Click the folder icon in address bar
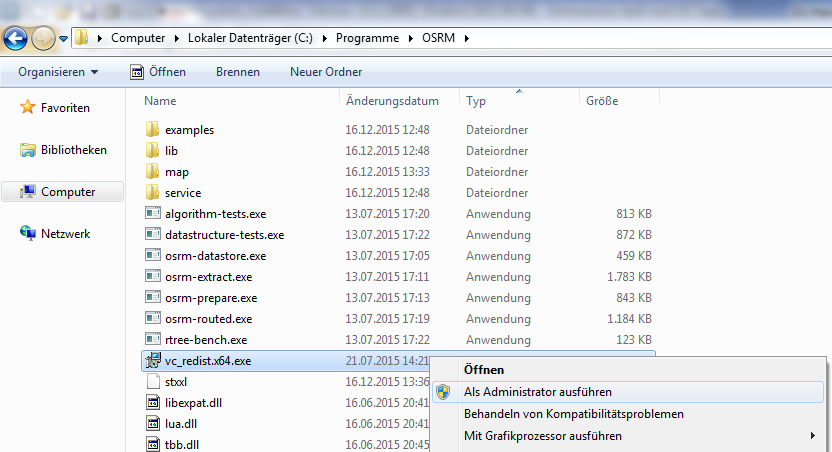832x452 pixels. coord(81,38)
